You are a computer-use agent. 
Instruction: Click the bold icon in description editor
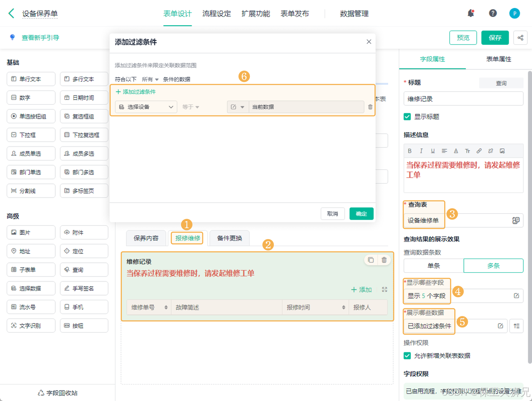point(410,151)
